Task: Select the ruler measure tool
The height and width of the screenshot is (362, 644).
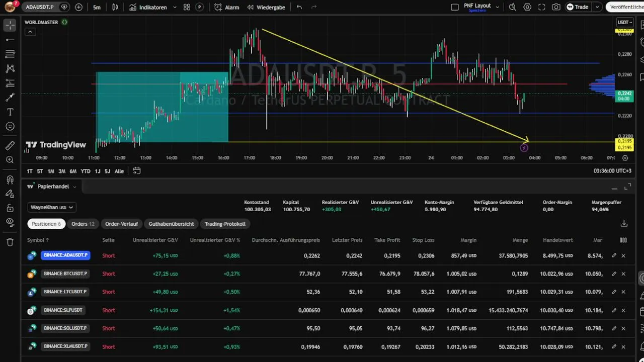Action: tap(10, 146)
